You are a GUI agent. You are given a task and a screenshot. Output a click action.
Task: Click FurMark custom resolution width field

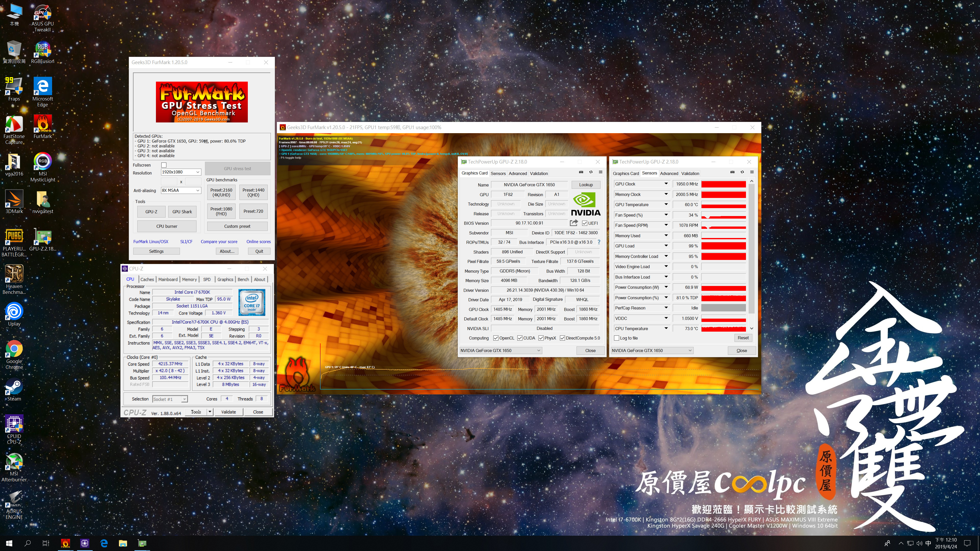[169, 182]
